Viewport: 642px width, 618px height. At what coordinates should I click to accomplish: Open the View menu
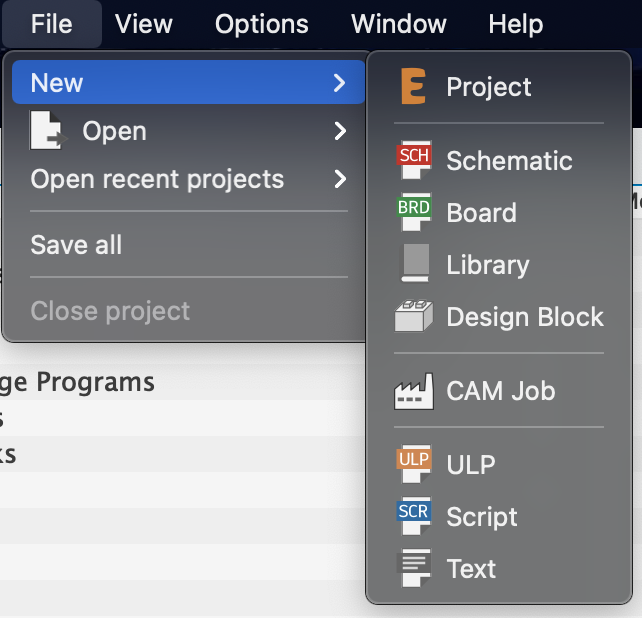point(144,24)
